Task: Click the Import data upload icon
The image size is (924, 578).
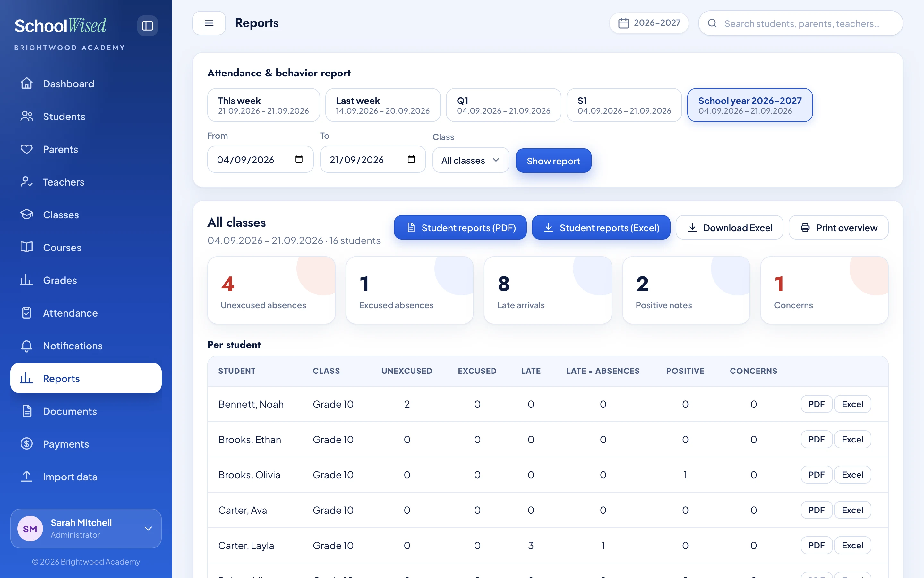Action: [26, 477]
